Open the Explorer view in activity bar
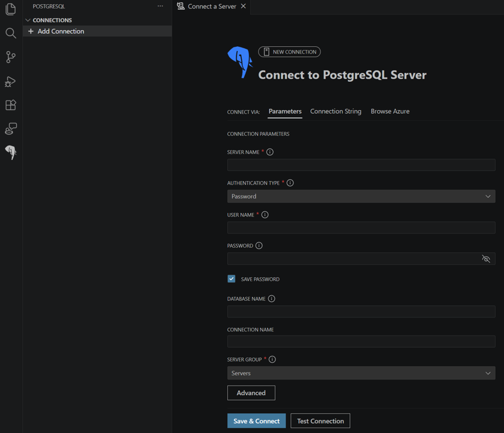Image resolution: width=504 pixels, height=433 pixels. 11,9
